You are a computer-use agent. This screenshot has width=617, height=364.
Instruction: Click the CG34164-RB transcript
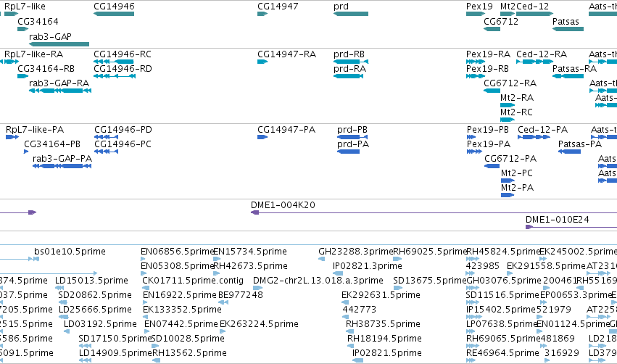(x=22, y=76)
